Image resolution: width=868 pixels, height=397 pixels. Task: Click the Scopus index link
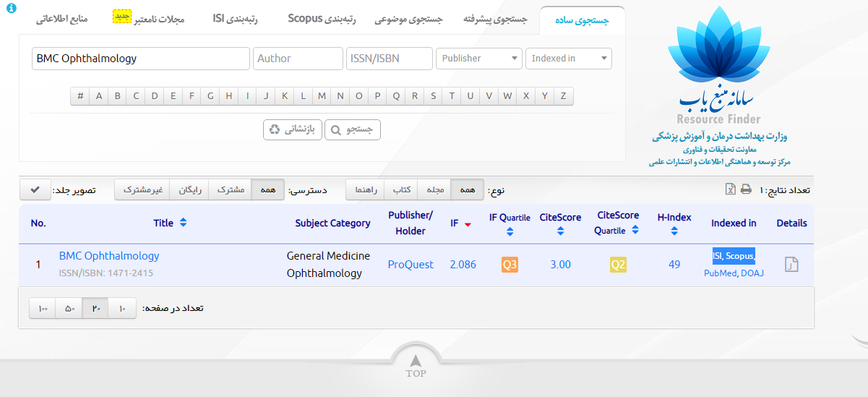(x=740, y=256)
